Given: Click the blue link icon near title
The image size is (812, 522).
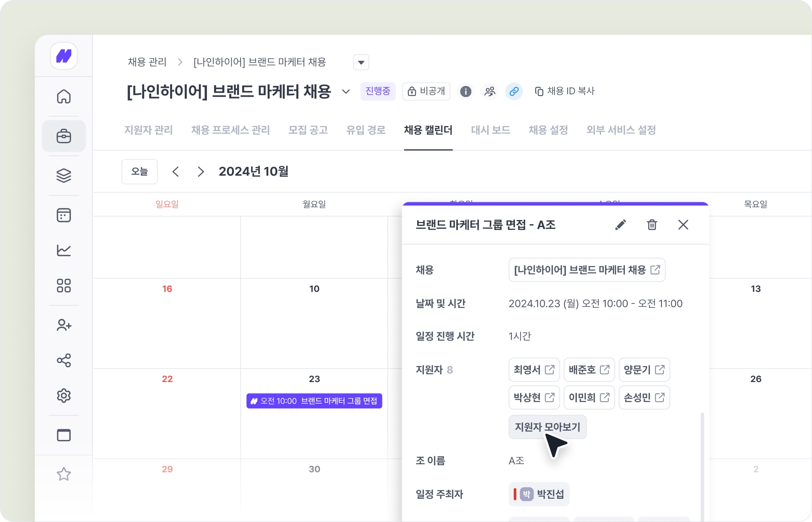Looking at the screenshot, I should click(x=514, y=91).
